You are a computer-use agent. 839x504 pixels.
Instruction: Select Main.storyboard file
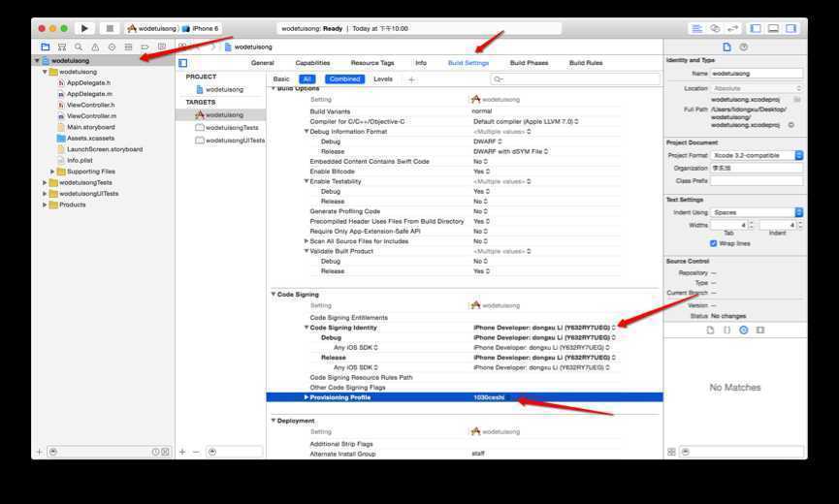pos(85,127)
